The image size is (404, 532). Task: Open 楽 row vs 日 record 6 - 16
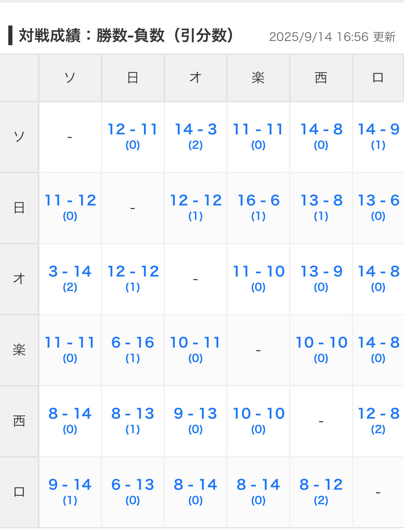click(x=133, y=343)
